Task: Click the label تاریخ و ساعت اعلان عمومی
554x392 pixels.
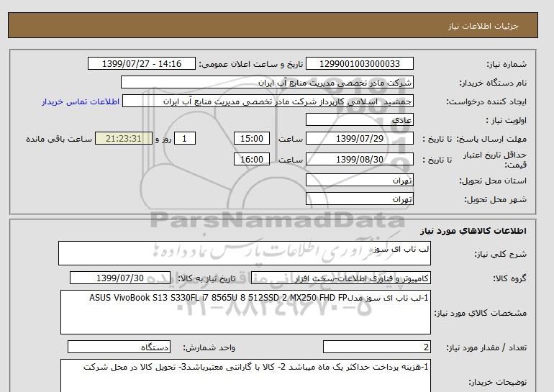Action: coord(251,64)
